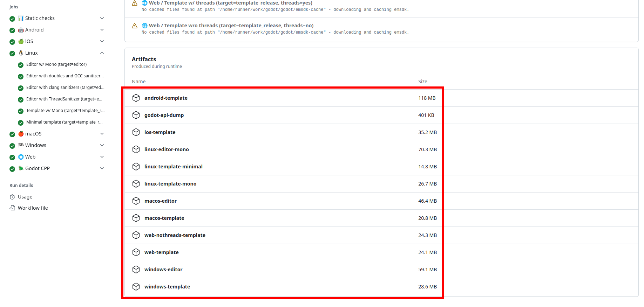
Task: Download the linux-template-mono artifact
Action: click(x=170, y=184)
